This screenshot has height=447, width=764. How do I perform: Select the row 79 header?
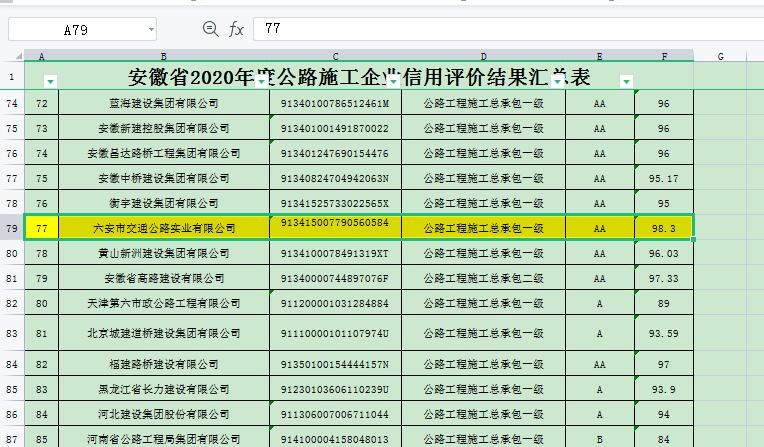pos(12,228)
